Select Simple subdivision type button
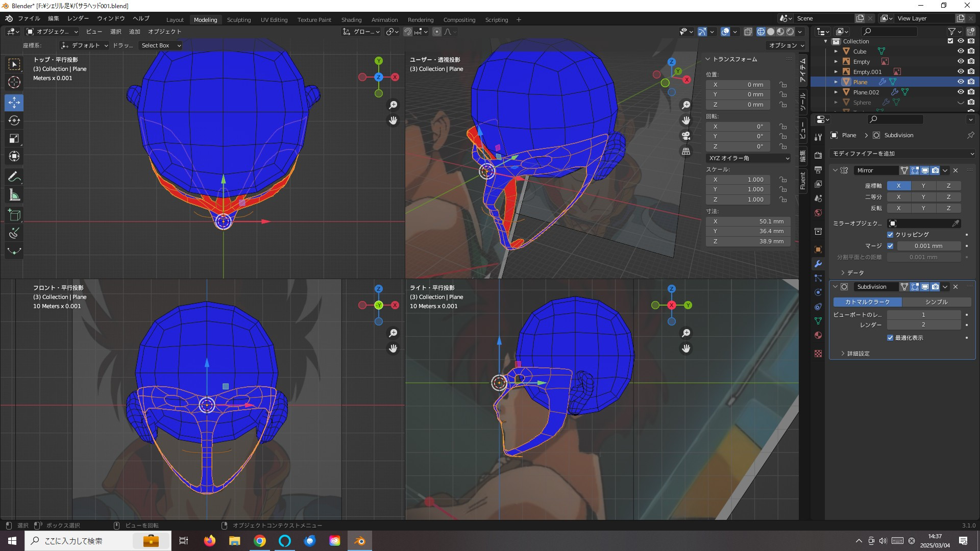The width and height of the screenshot is (980, 551). point(936,302)
